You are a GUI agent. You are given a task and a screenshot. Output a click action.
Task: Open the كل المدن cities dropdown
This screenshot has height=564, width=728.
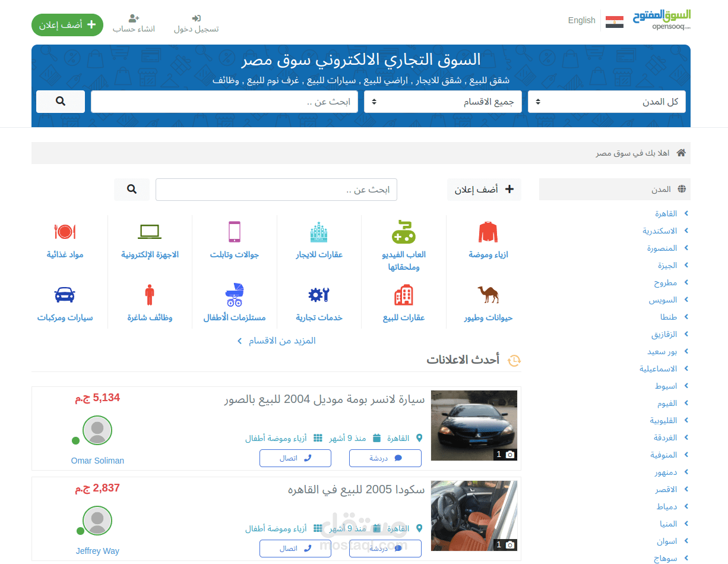tap(607, 101)
